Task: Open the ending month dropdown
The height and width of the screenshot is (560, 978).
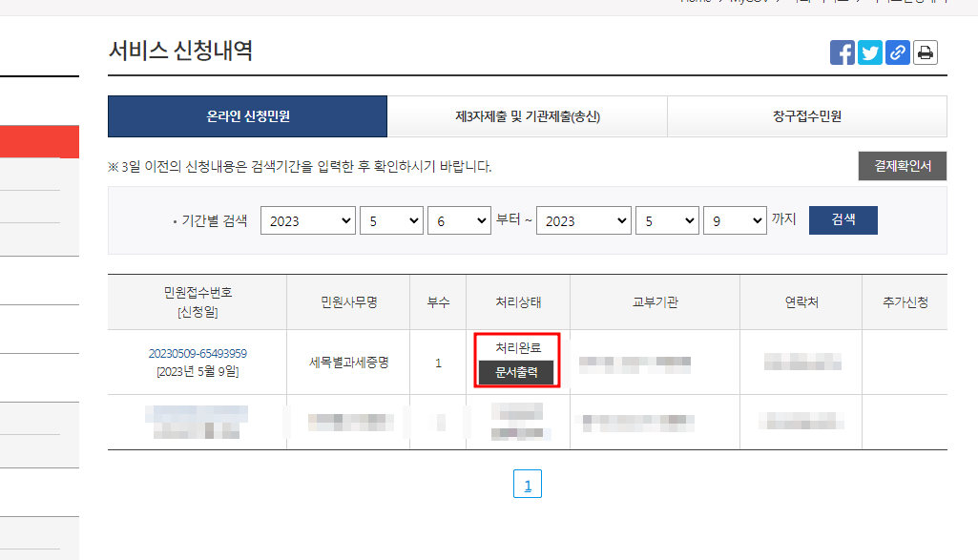Action: pos(667,219)
